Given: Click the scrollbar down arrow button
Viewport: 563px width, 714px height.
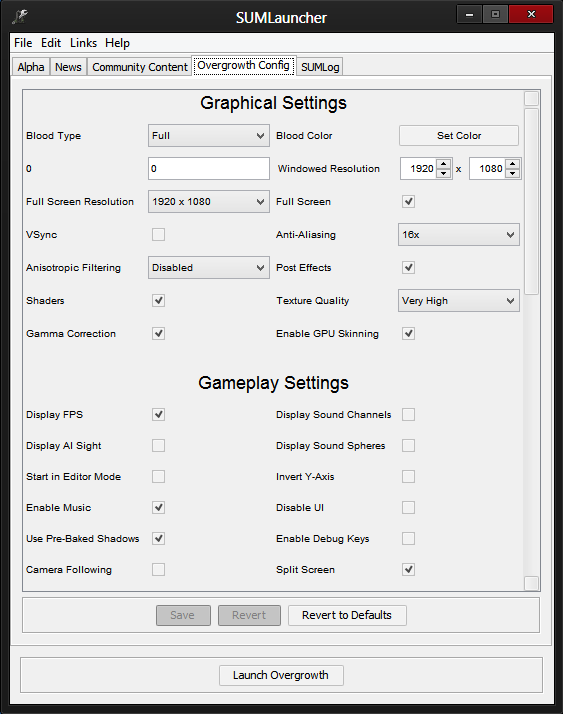Looking at the screenshot, I should pyautogui.click(x=532, y=583).
